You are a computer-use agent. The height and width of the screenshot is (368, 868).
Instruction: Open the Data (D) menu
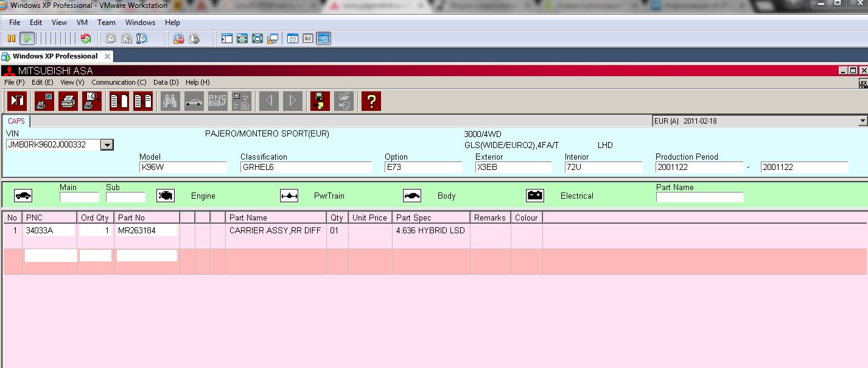[166, 82]
